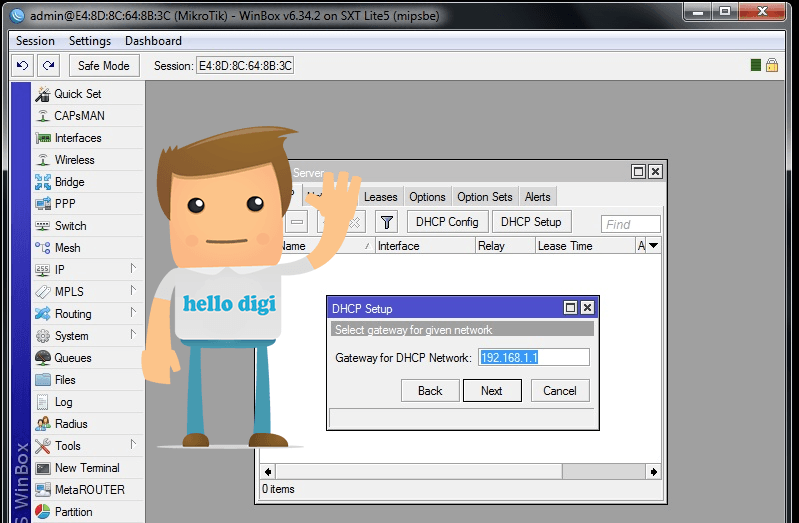
Task: Click the Undo arrow in toolbar
Action: click(x=22, y=66)
